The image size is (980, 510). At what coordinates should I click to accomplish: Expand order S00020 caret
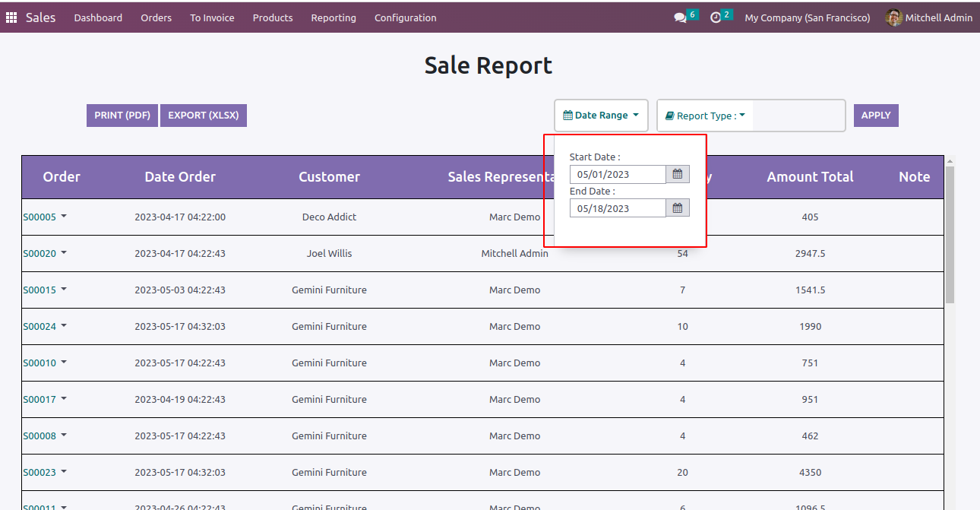coord(64,253)
